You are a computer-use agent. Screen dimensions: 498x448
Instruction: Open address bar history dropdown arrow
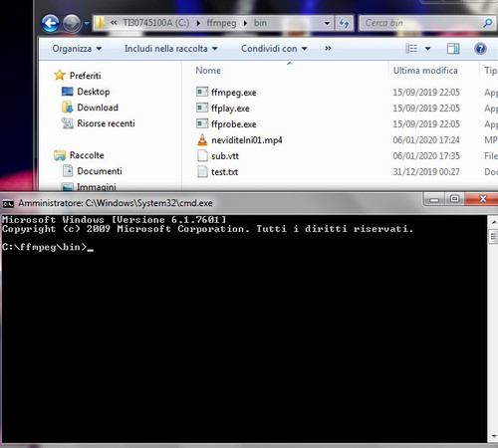[327, 23]
